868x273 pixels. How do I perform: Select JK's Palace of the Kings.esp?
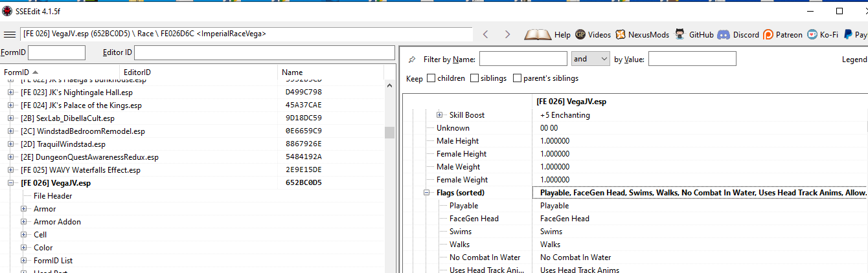81,105
